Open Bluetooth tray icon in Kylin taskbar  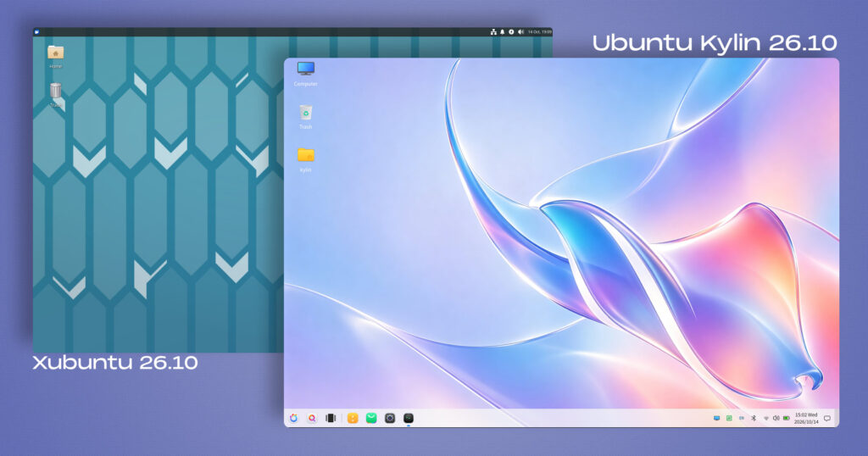click(754, 418)
